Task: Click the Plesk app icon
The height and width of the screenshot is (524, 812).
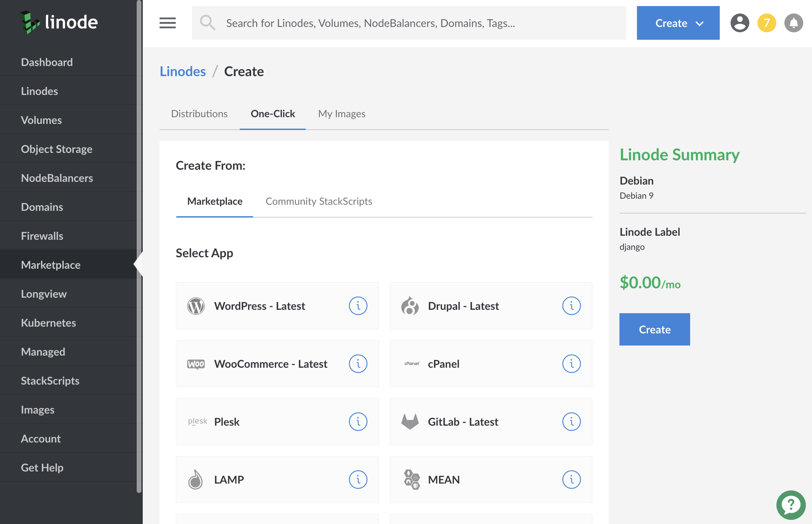Action: pyautogui.click(x=197, y=422)
